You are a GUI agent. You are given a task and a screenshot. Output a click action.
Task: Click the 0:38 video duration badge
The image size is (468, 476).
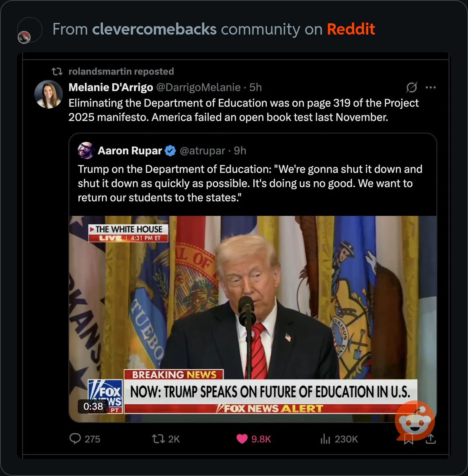pyautogui.click(x=93, y=406)
